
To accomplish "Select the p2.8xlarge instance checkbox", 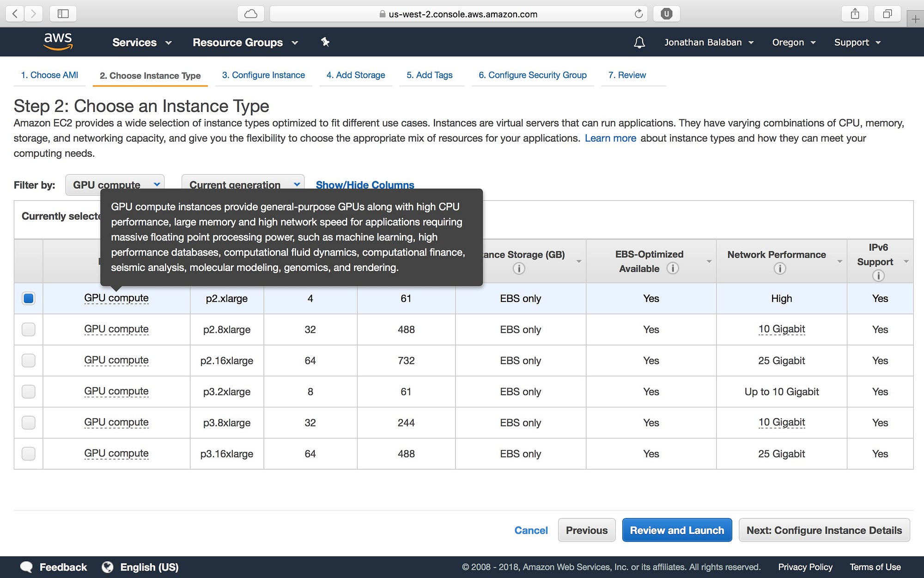I will click(29, 329).
